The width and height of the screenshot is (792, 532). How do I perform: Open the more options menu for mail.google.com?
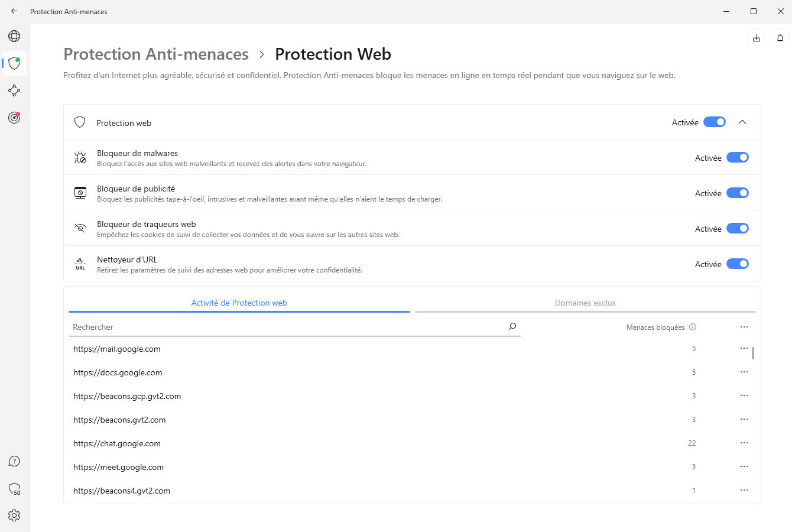744,349
